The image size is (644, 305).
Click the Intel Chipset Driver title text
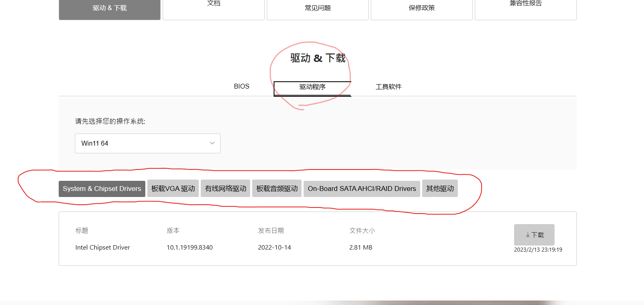coord(102,248)
